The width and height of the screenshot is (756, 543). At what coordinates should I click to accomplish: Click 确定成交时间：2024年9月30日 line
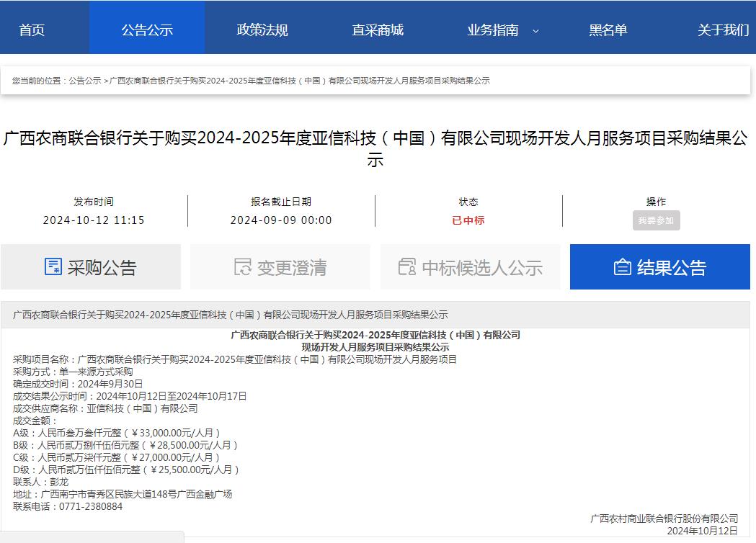78,384
